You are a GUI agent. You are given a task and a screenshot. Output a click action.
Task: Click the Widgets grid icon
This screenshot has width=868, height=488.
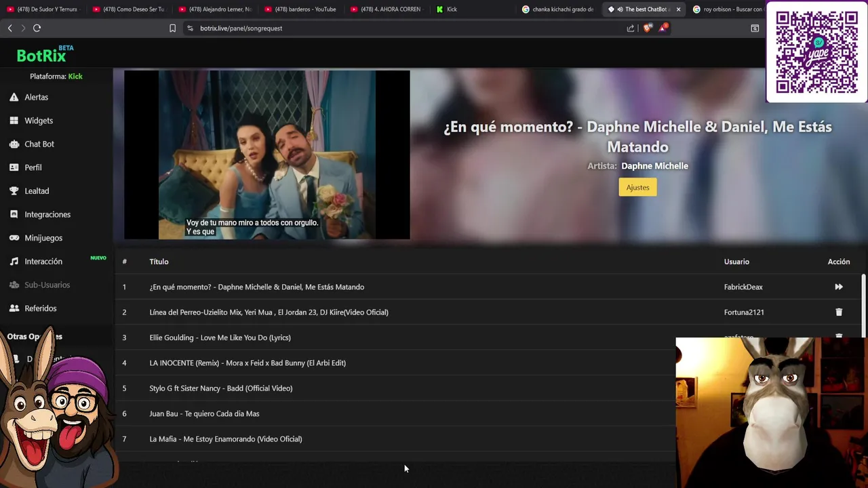[x=14, y=121]
